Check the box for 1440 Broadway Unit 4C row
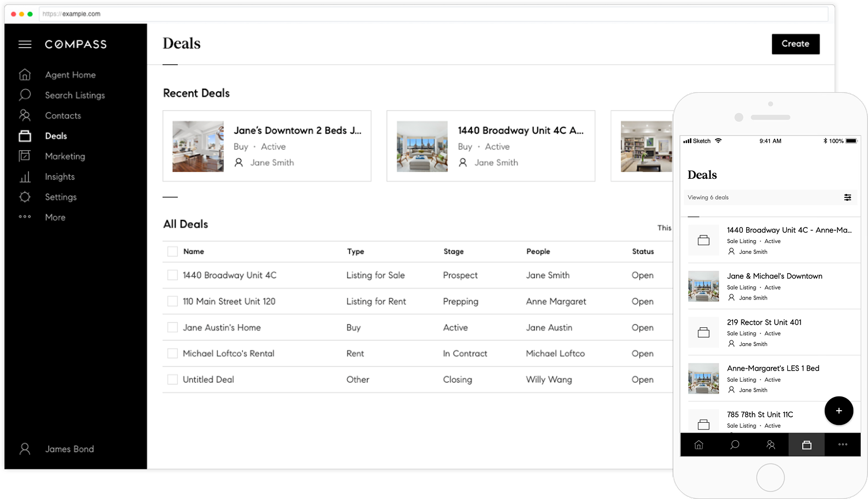The width and height of the screenshot is (868, 499). 172,275
